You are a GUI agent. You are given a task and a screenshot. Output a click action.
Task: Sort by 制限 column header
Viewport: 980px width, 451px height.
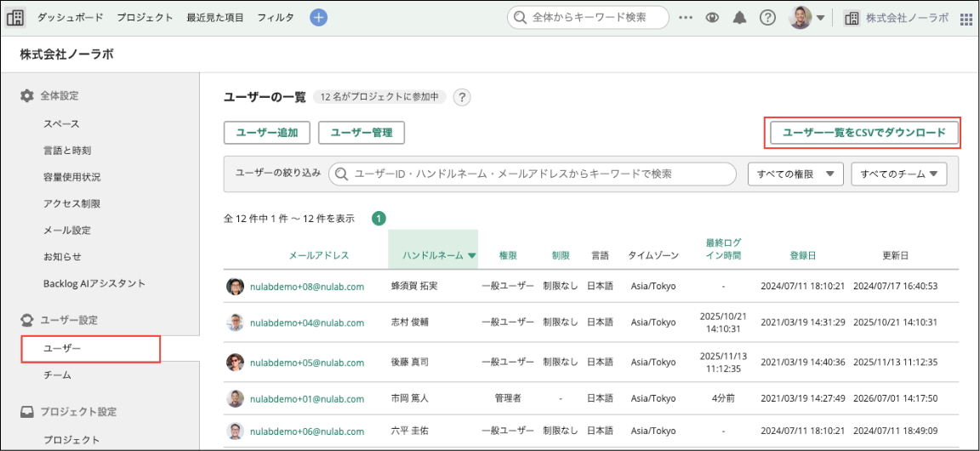pos(561,255)
